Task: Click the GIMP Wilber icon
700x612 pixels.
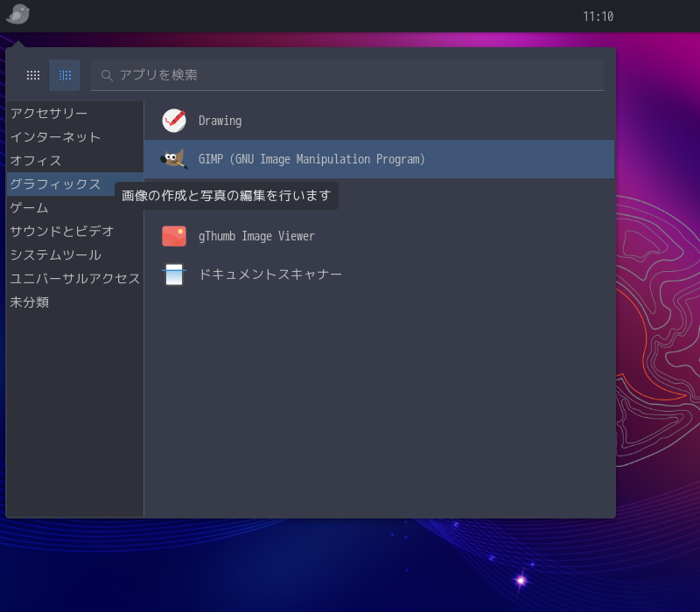Action: tap(174, 159)
